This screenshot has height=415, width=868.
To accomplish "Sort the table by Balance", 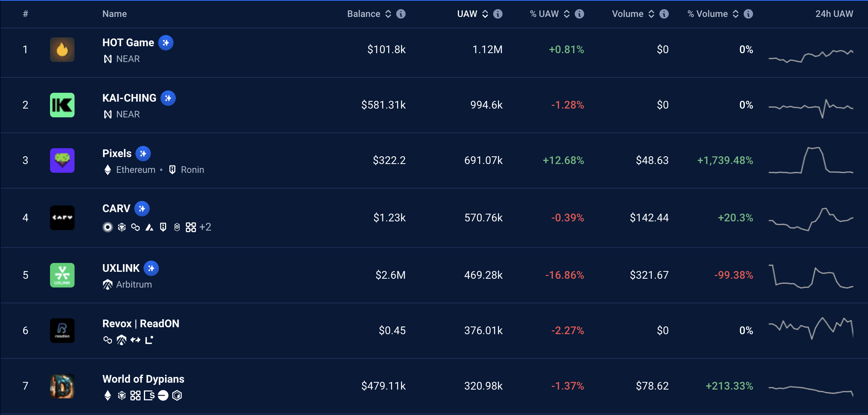I will pos(388,14).
